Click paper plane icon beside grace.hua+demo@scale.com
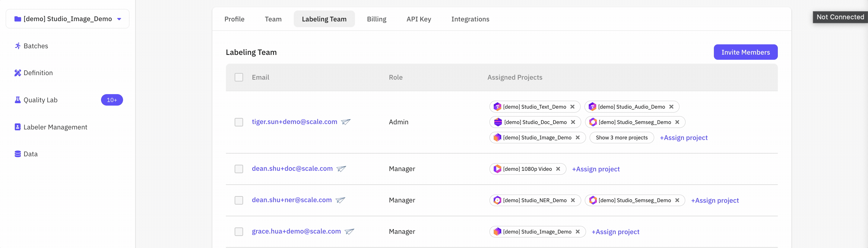Screen dimensions: 868x248 [x=350, y=231]
